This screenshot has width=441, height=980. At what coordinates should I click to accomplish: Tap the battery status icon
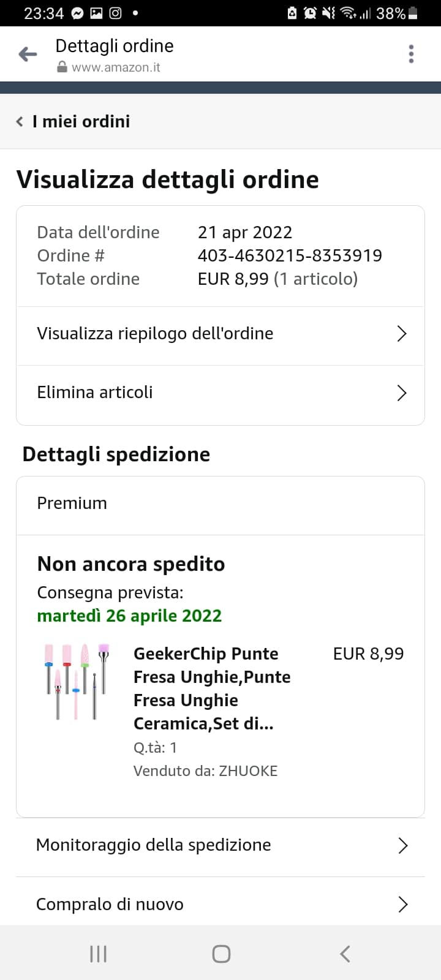pyautogui.click(x=413, y=13)
